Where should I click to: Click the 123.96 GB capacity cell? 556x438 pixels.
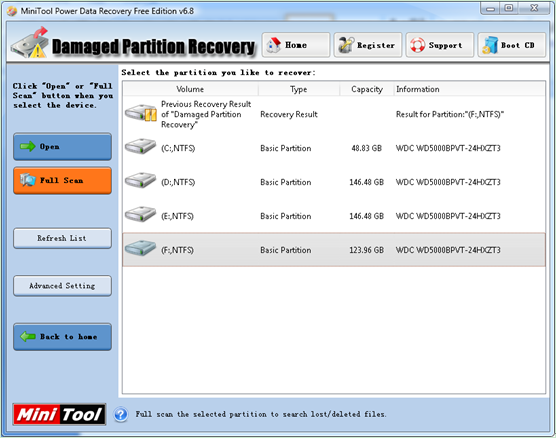(x=367, y=250)
